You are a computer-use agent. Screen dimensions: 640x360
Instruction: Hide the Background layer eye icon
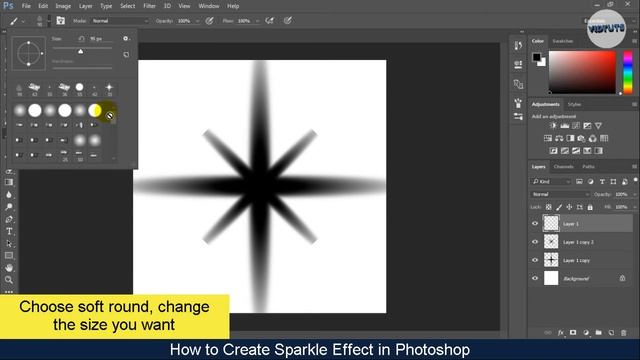[535, 278]
